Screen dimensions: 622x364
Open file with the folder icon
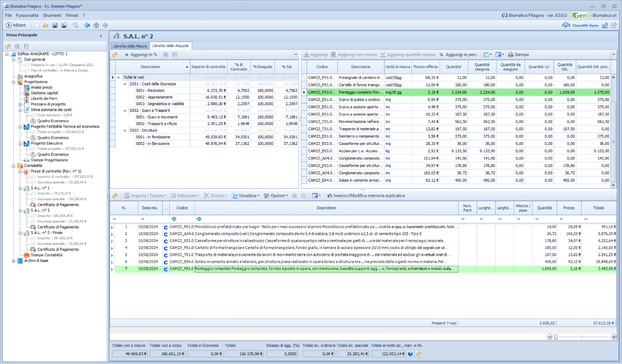(x=46, y=25)
